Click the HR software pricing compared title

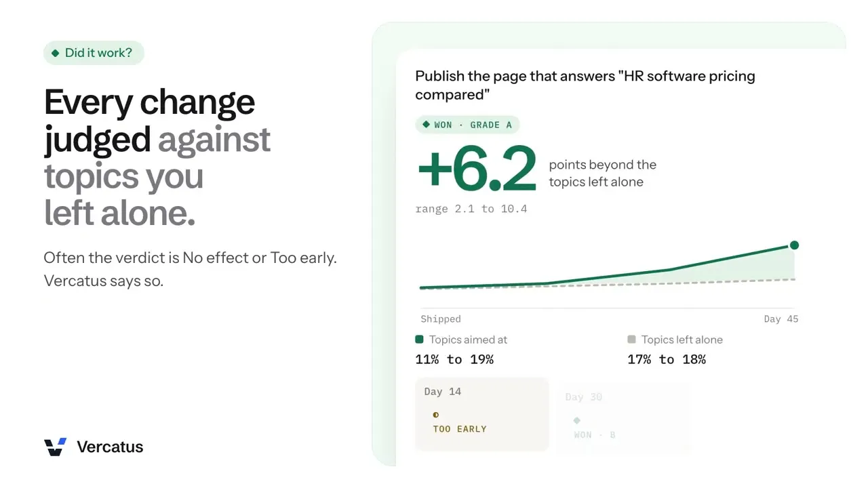pyautogui.click(x=585, y=85)
